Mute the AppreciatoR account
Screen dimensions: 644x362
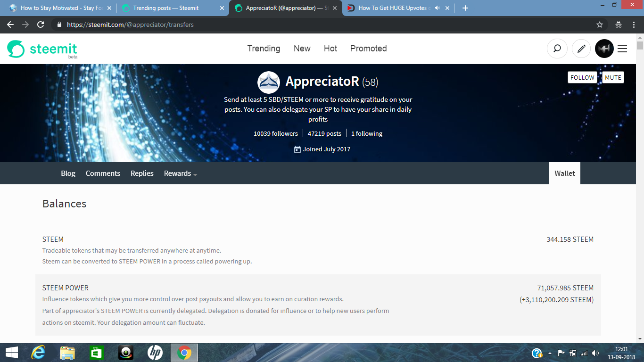click(613, 77)
